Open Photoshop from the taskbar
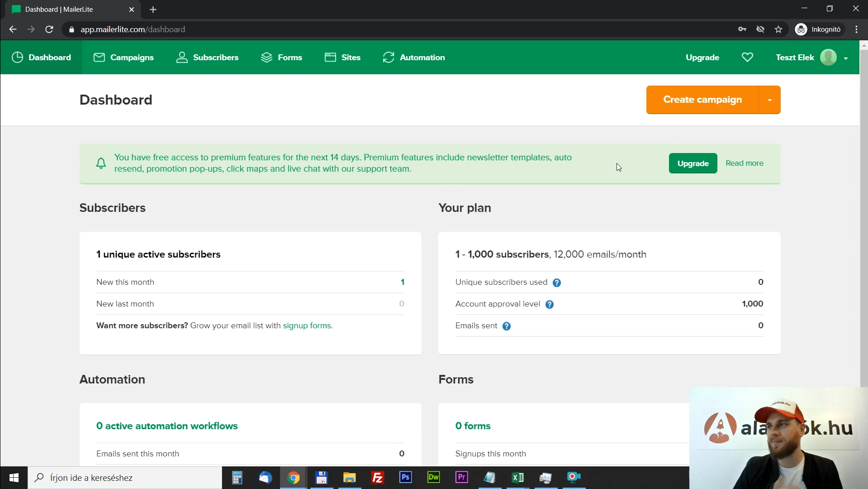Screen dimensions: 868x489 (405, 478)
